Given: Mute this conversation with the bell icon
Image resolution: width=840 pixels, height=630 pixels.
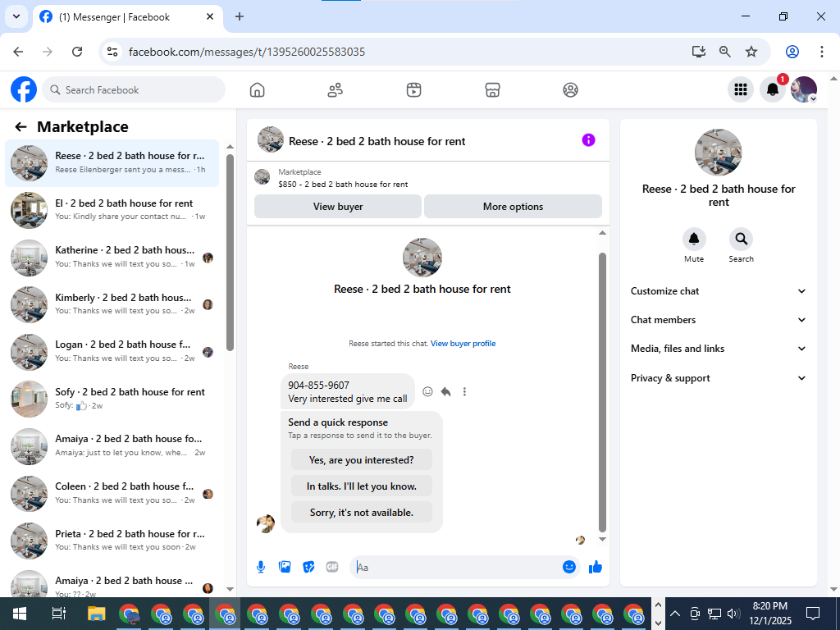Looking at the screenshot, I should pyautogui.click(x=694, y=239).
